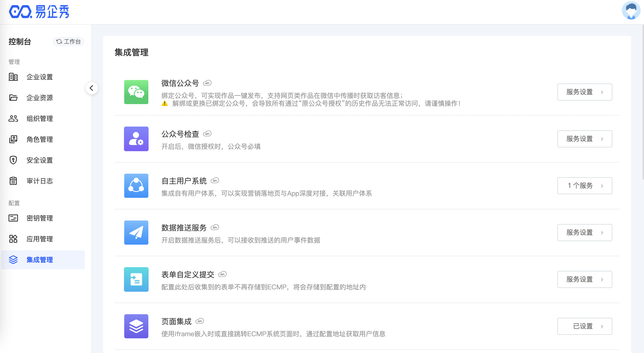Image resolution: width=644 pixels, height=353 pixels.
Task: Select 集成管理 in the sidebar
Action: [x=43, y=260]
